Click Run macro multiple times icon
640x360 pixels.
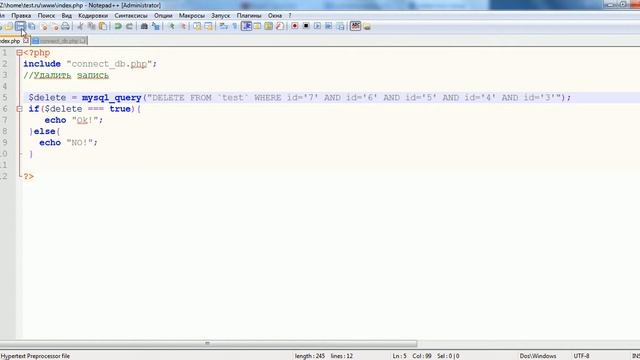point(329,27)
